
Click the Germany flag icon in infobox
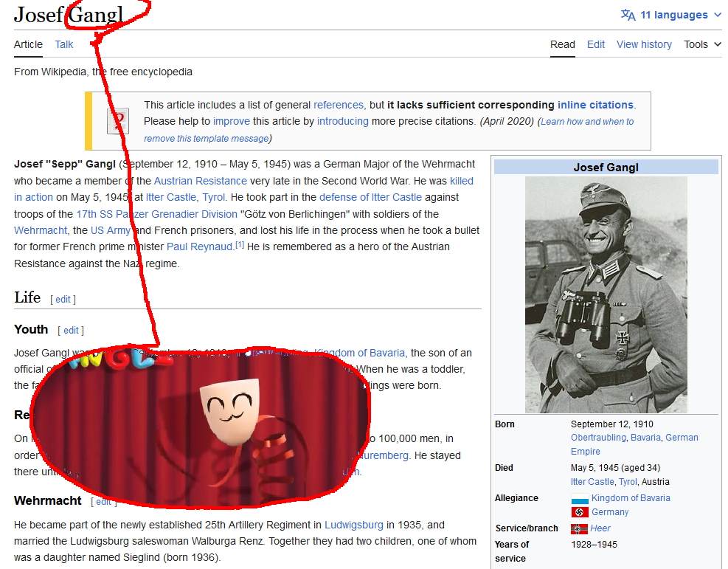pyautogui.click(x=580, y=512)
